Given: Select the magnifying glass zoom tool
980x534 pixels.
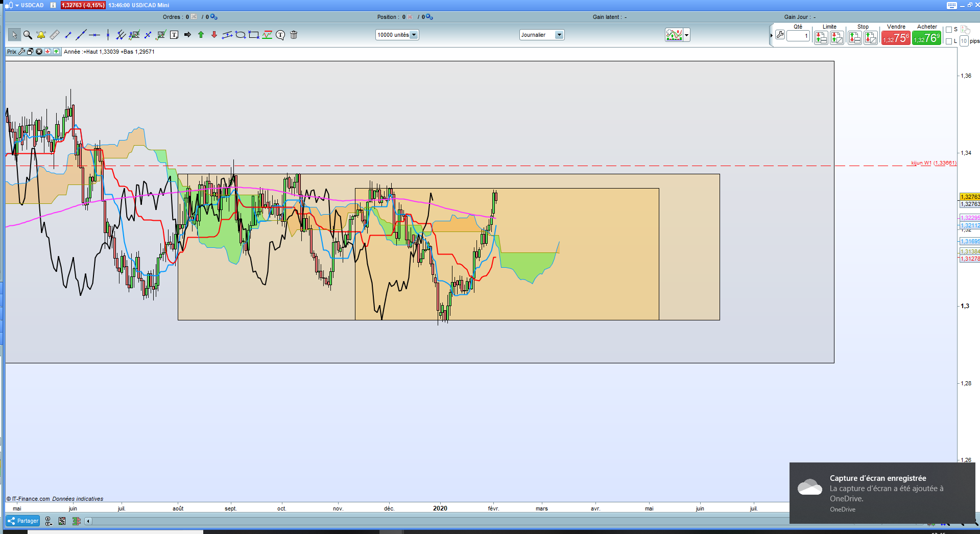Looking at the screenshot, I should 28,35.
